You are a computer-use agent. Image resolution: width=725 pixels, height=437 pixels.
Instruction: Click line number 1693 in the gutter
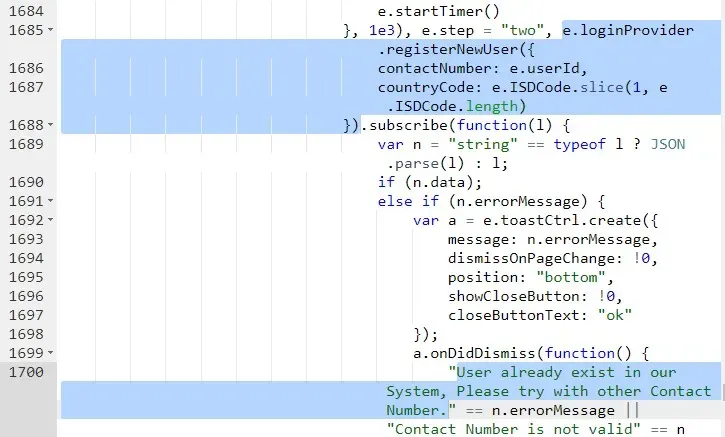pos(26,239)
